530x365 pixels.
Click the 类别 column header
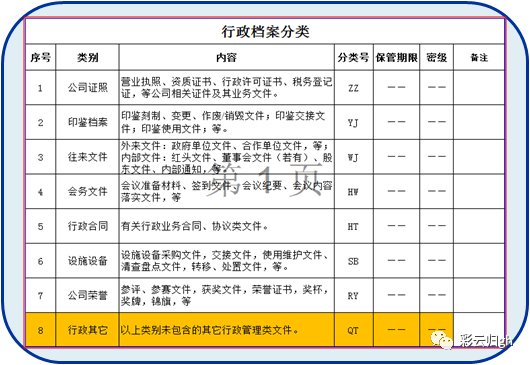[88, 57]
